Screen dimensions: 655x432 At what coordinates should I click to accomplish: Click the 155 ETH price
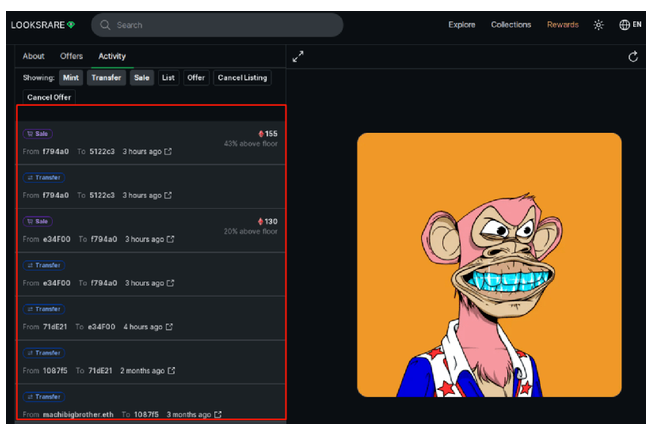coord(268,134)
